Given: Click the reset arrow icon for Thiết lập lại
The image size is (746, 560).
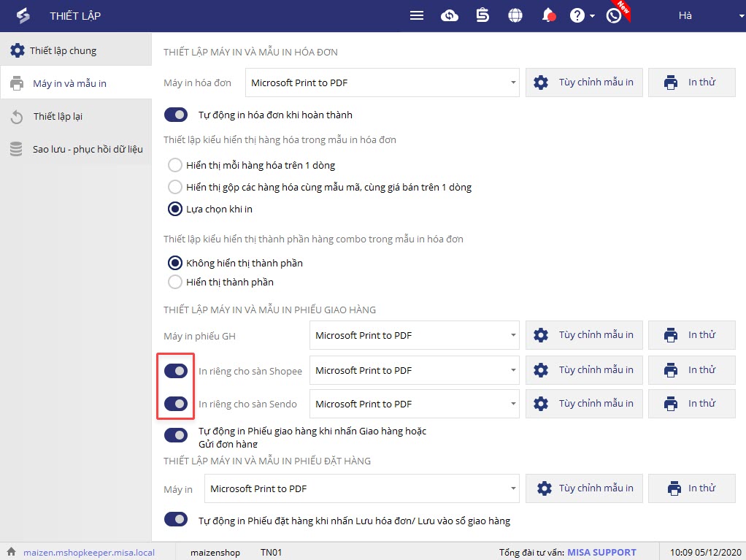Looking at the screenshot, I should [17, 117].
